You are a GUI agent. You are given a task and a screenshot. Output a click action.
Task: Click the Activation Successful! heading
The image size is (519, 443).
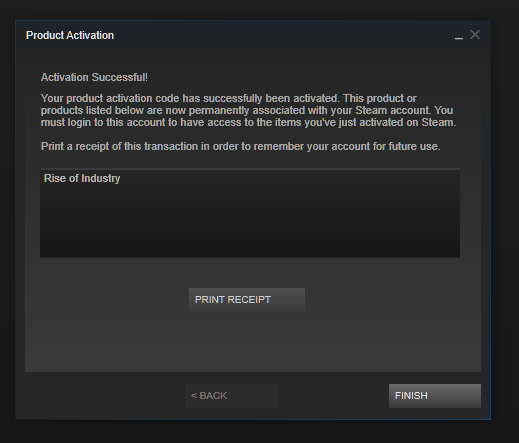[94, 77]
